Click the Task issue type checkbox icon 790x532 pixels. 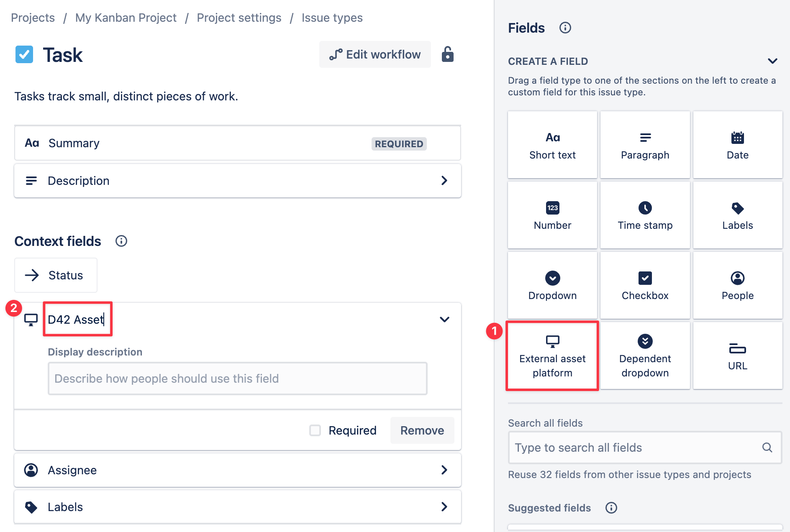pyautogui.click(x=24, y=54)
